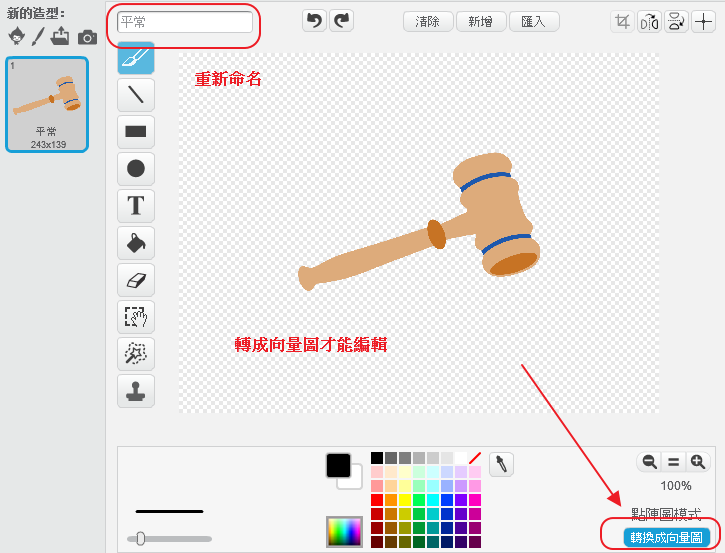The width and height of the screenshot is (725, 553).
Task: Click the 清除 clear button
Action: [428, 21]
